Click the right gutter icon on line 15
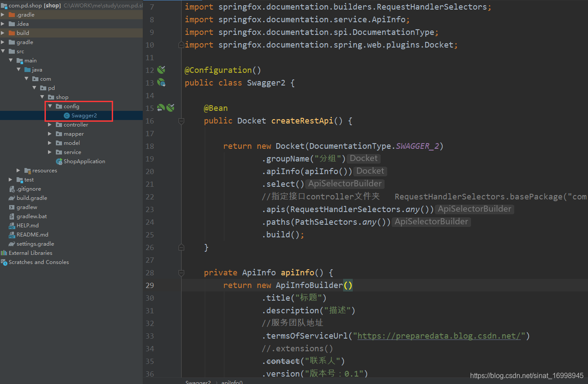This screenshot has height=384, width=588. point(170,108)
